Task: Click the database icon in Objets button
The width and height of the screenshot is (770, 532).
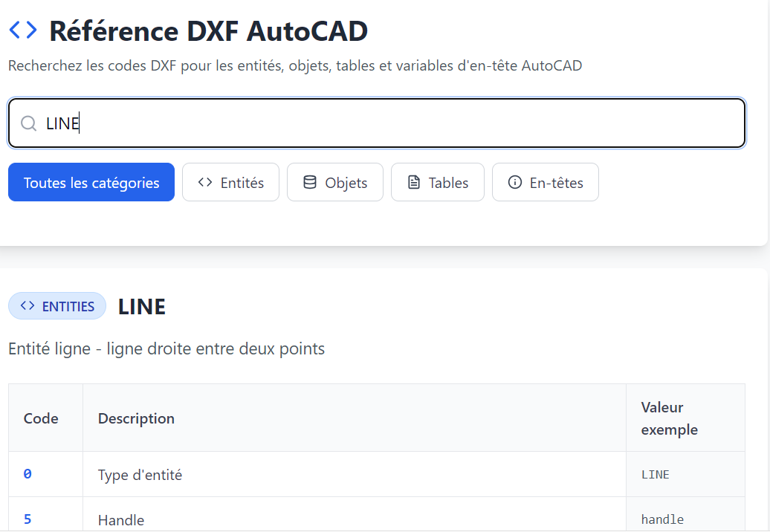Action: pyautogui.click(x=310, y=182)
